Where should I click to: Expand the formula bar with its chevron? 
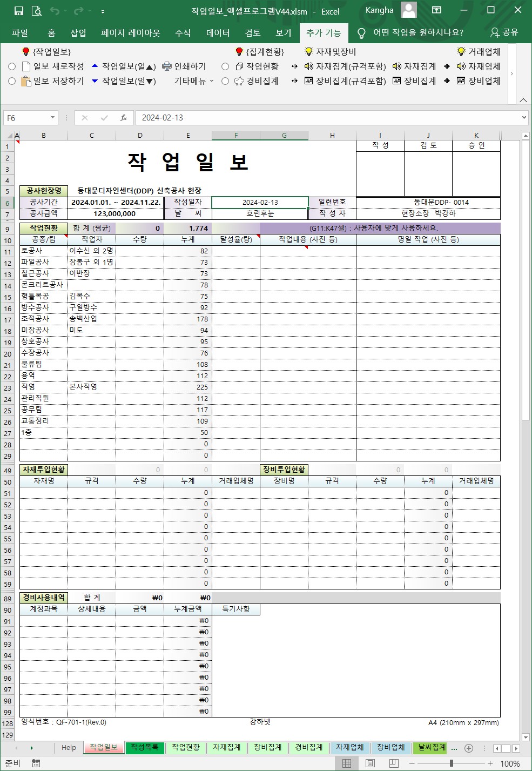(x=524, y=118)
